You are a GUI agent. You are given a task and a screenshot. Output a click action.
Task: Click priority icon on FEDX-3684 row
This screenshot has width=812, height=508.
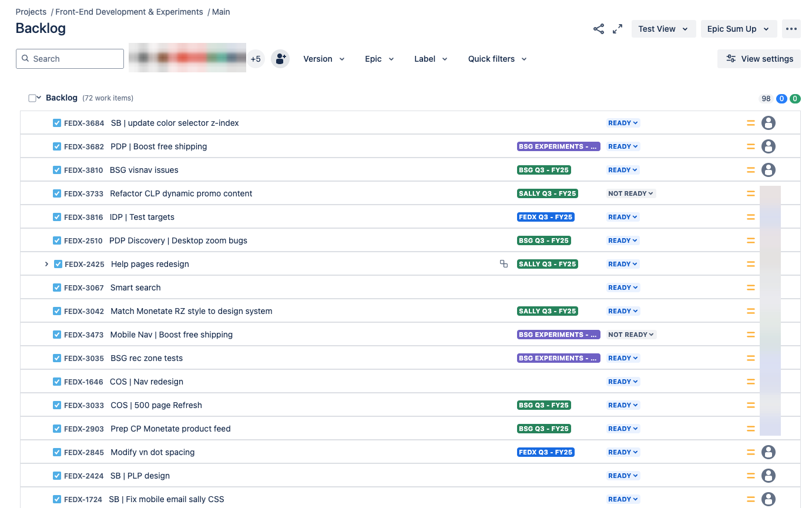coord(750,123)
